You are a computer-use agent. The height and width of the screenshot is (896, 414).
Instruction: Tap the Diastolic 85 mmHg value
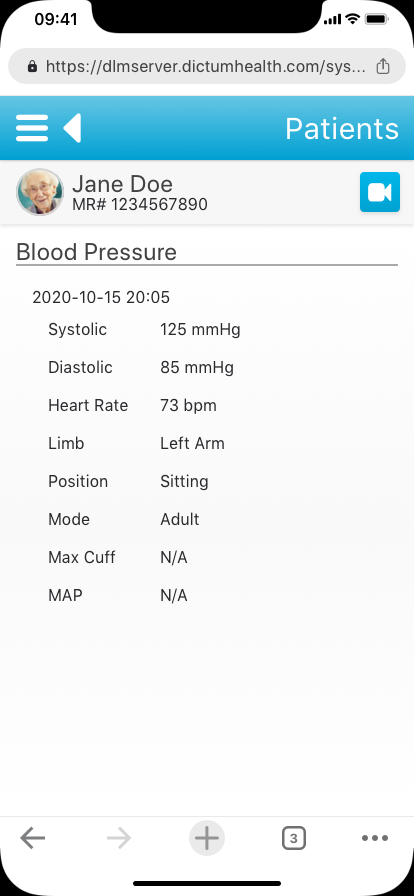coord(197,367)
